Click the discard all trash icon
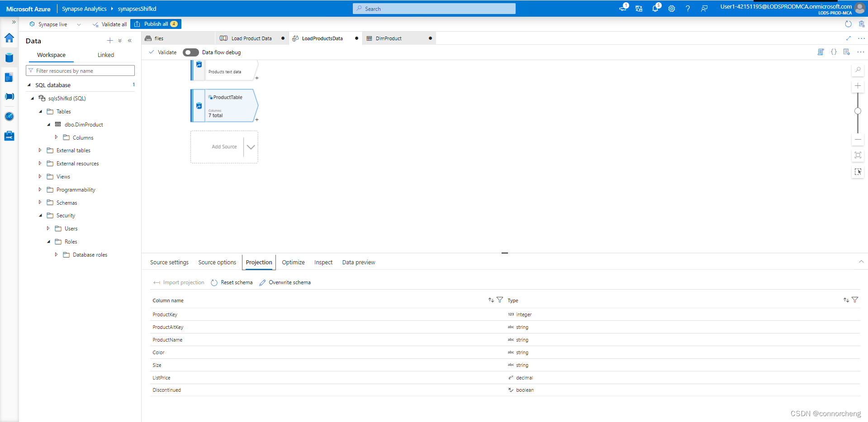 click(x=861, y=24)
